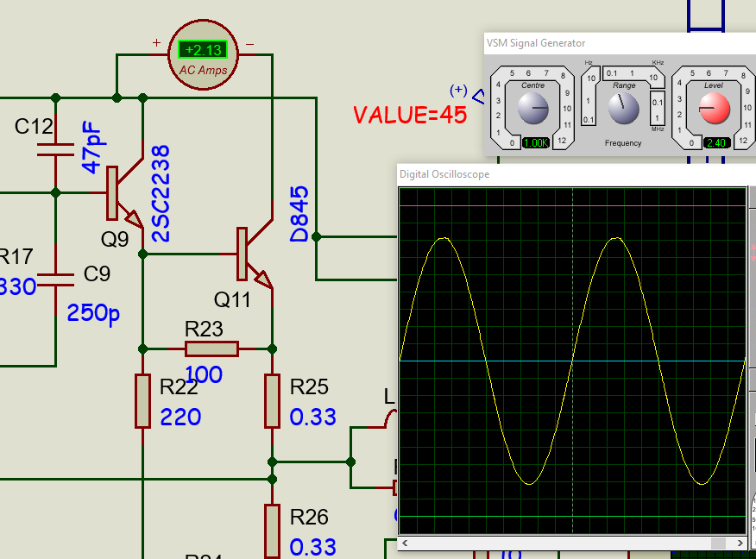Click the red Level knob
This screenshot has height=559, width=756.
(713, 107)
